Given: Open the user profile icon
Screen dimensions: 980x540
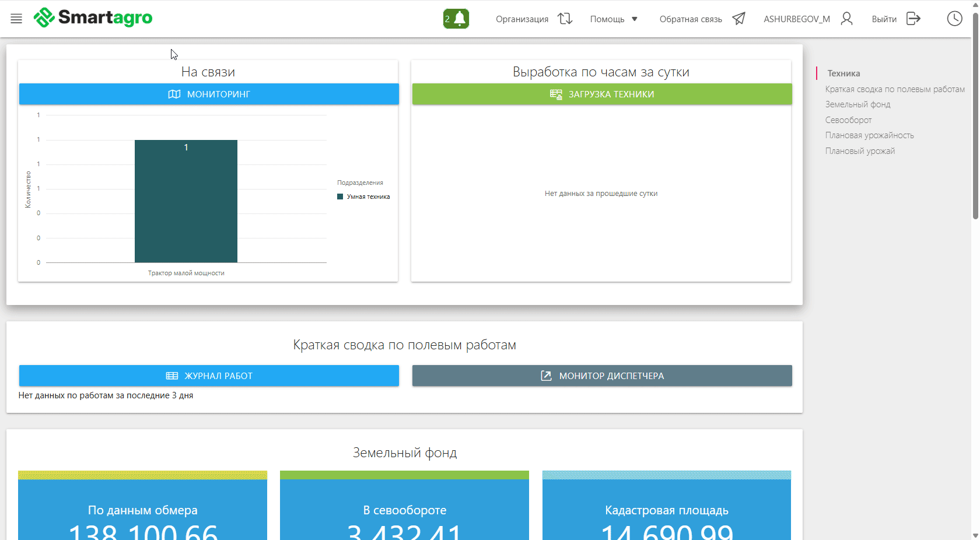Looking at the screenshot, I should coord(846,19).
